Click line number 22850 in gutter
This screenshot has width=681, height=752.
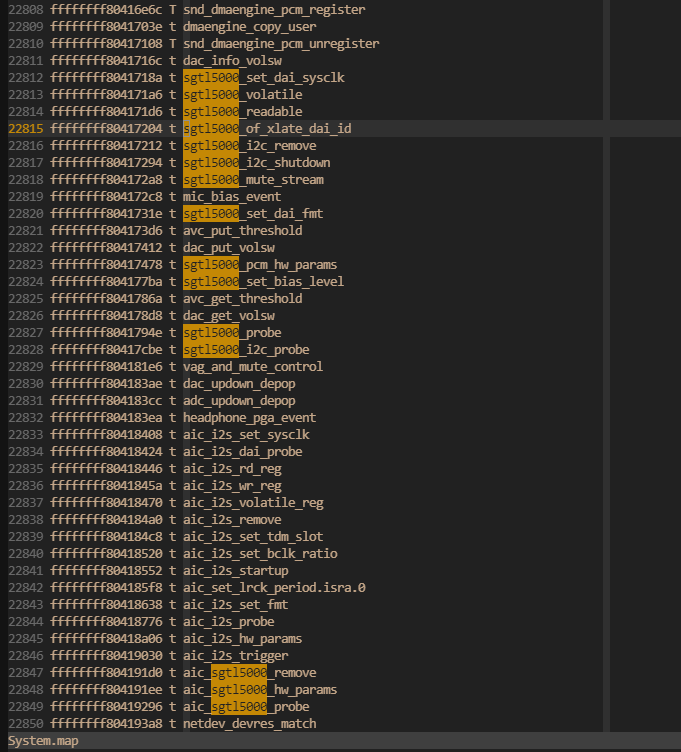click(26, 724)
